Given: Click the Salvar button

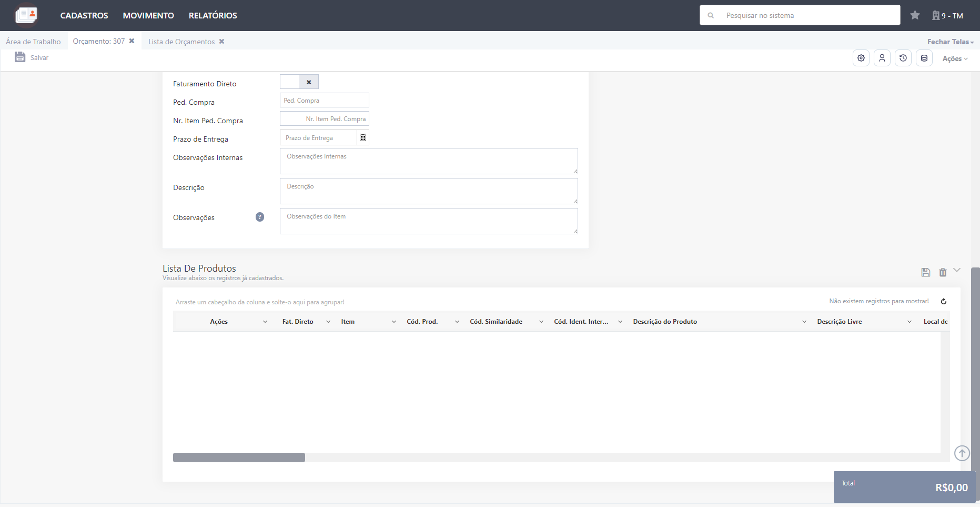Looking at the screenshot, I should (x=32, y=57).
